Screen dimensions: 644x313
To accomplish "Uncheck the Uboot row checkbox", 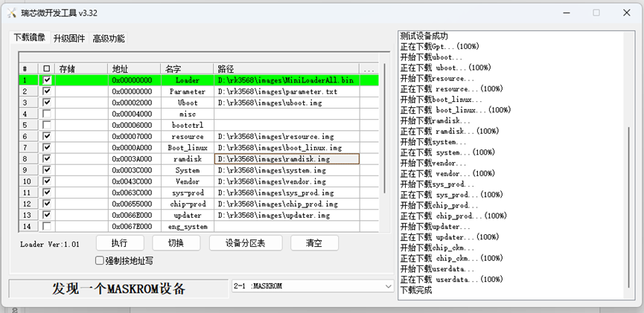I will [47, 102].
